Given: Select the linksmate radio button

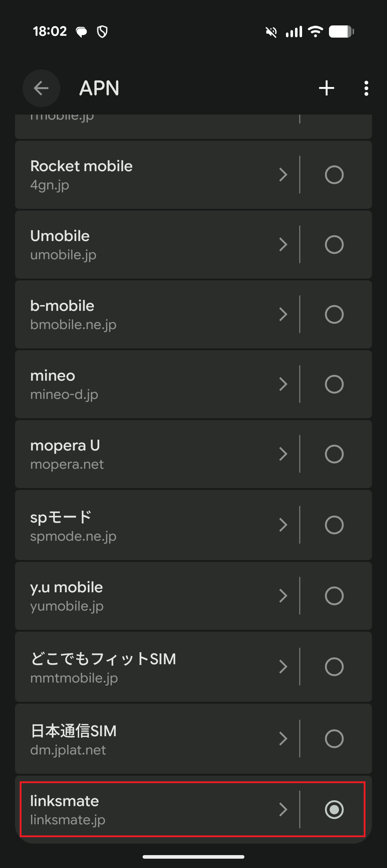Looking at the screenshot, I should tap(334, 810).
